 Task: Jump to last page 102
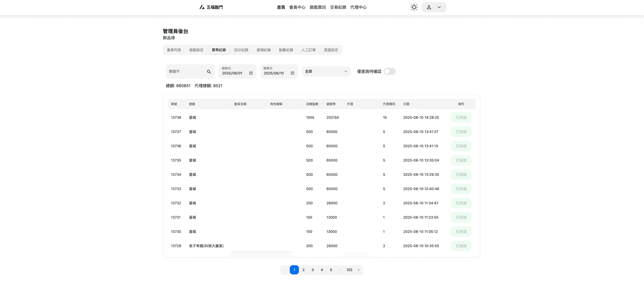pos(349,270)
